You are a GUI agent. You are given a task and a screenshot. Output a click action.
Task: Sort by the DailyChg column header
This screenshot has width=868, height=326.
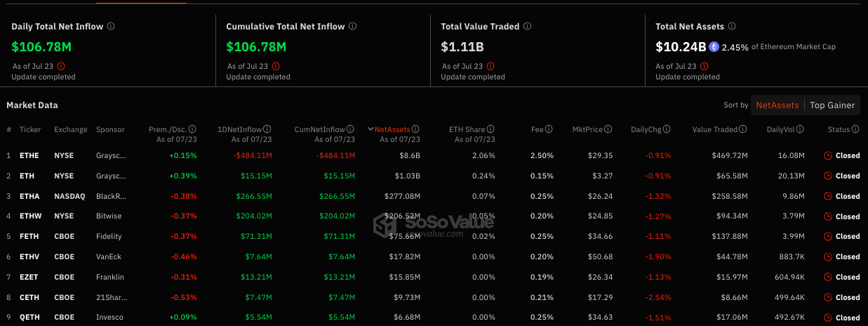[x=645, y=129]
